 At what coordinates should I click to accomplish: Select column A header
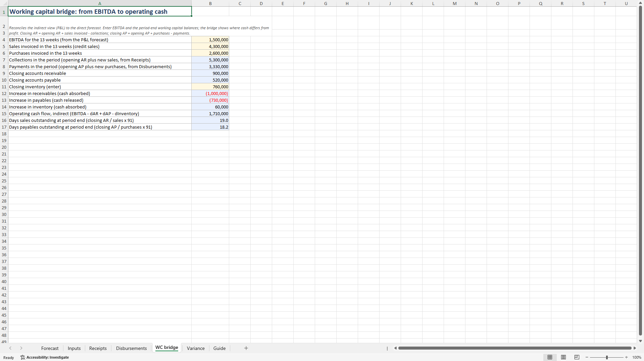[100, 3]
